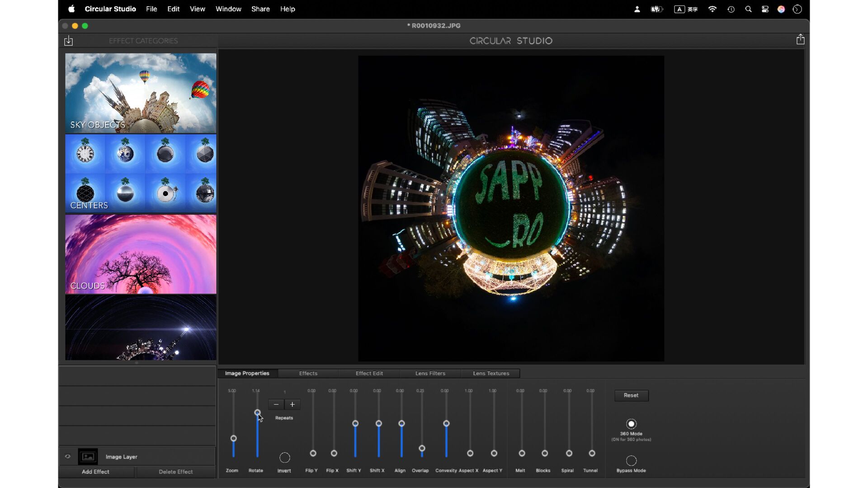This screenshot has height=488, width=868.
Task: Toggle 360 Mode radio button
Action: point(631,424)
